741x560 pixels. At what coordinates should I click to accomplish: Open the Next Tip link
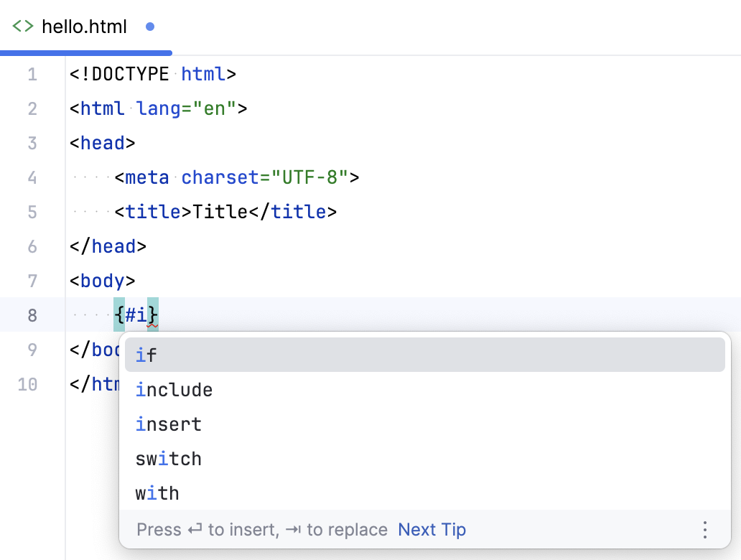(x=432, y=529)
